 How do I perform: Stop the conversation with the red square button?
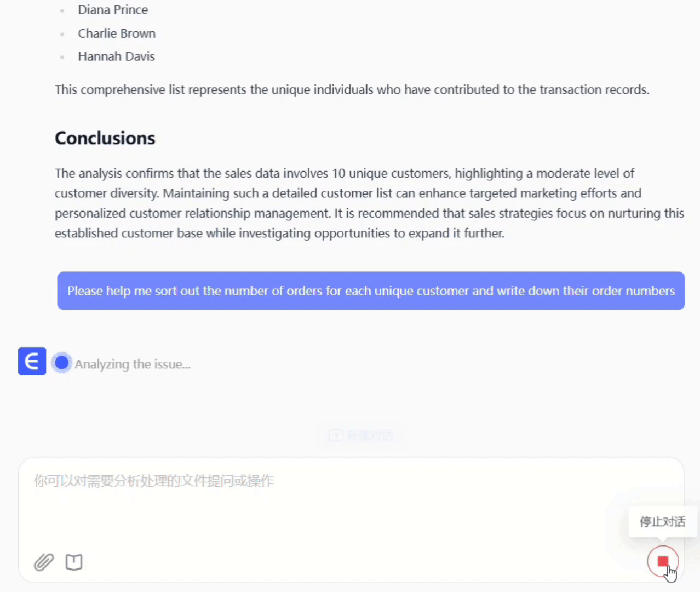point(663,561)
